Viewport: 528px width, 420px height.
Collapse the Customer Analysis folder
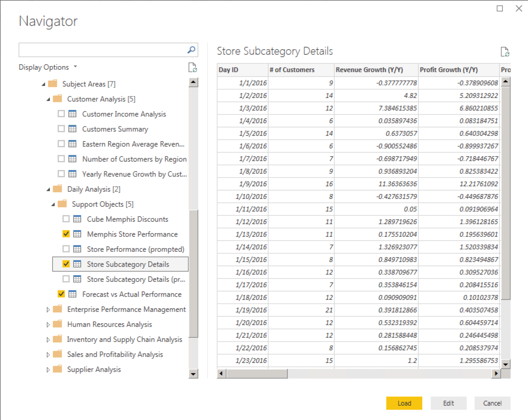(48, 99)
